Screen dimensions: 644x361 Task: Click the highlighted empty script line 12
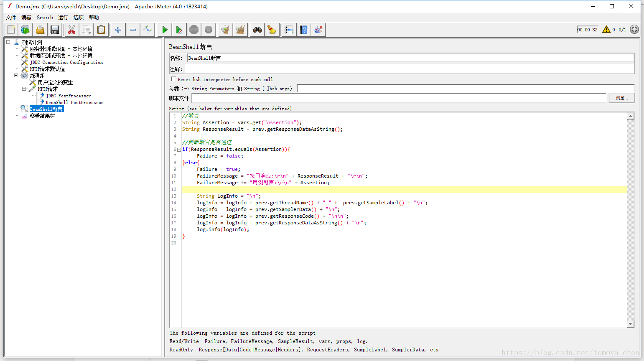tap(404, 189)
